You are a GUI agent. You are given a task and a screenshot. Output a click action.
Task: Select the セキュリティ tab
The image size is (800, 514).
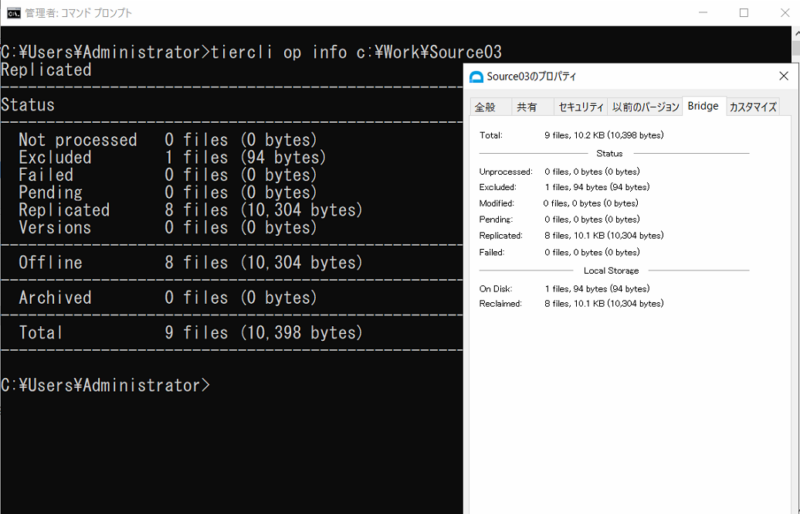coord(580,107)
